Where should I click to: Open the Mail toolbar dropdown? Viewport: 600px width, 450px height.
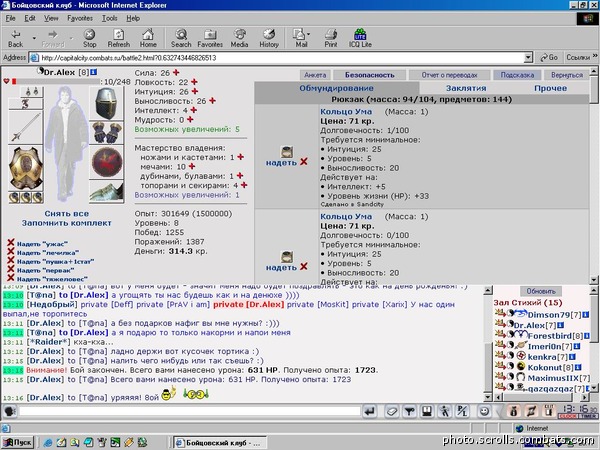click(x=308, y=34)
